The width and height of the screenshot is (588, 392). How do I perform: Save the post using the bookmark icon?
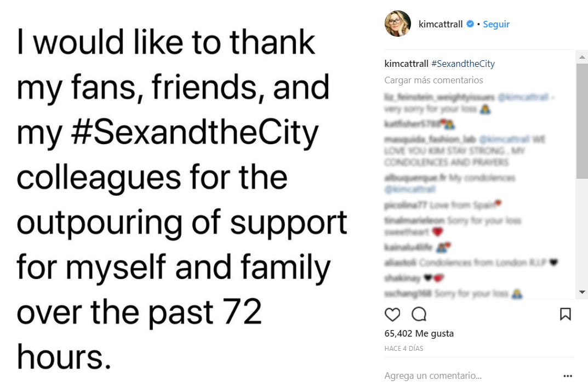tap(566, 314)
